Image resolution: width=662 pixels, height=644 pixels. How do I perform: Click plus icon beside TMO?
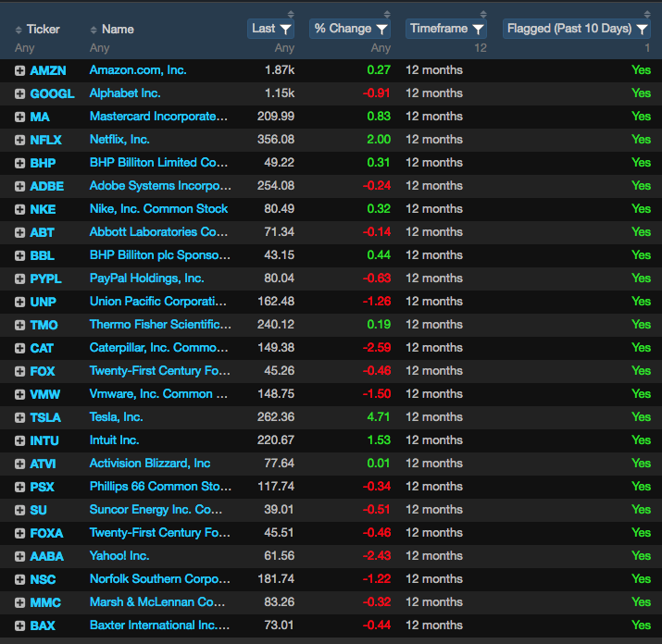click(19, 325)
